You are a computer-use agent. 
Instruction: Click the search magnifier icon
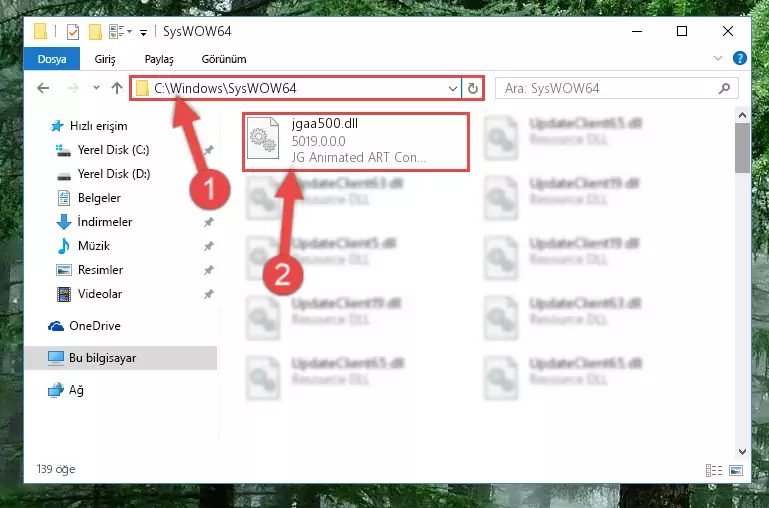(x=724, y=88)
